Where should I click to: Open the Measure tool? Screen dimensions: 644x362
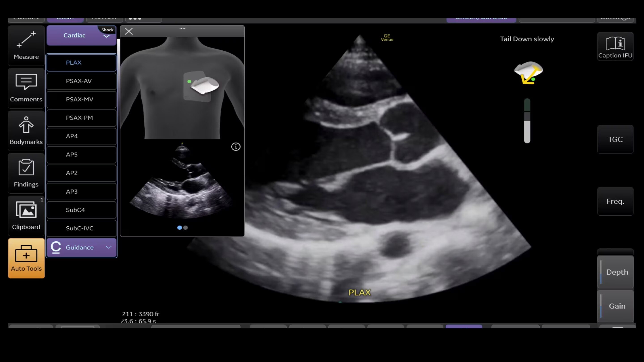[x=26, y=45]
